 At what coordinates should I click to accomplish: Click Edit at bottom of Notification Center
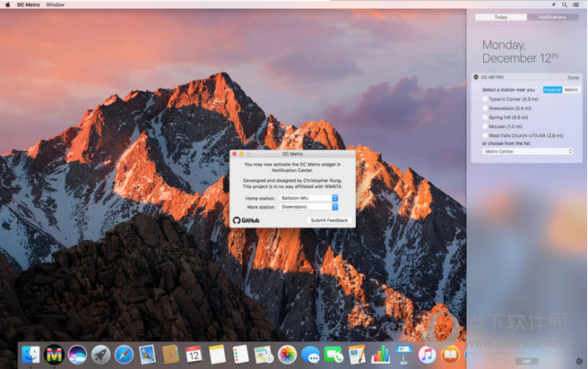click(x=526, y=361)
